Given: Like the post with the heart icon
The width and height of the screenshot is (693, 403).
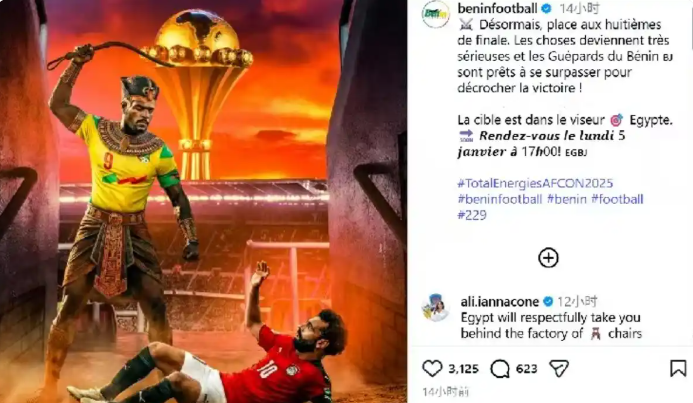Looking at the screenshot, I should (x=432, y=369).
